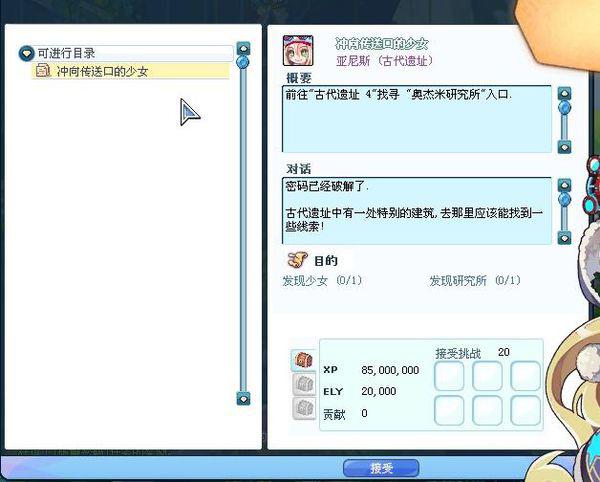Screen dimensions: 600x482
Task: Select quest 冲向传送口的少女 in the list
Action: [131, 71]
